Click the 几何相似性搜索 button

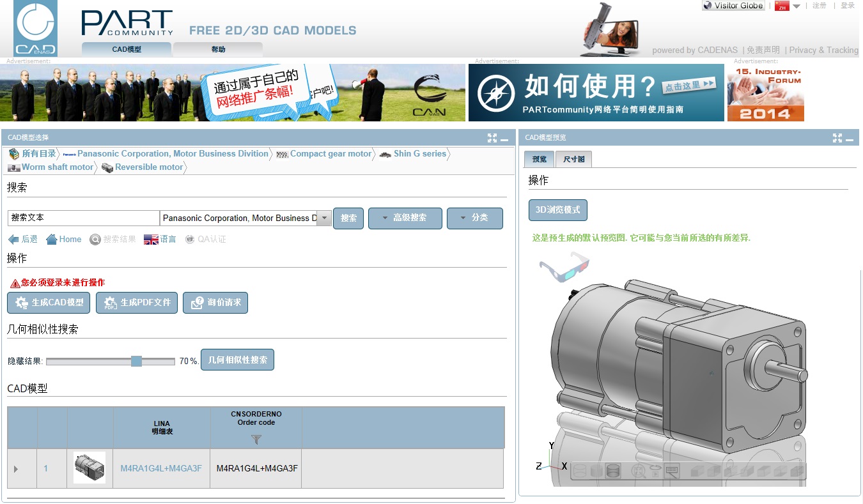click(x=238, y=360)
